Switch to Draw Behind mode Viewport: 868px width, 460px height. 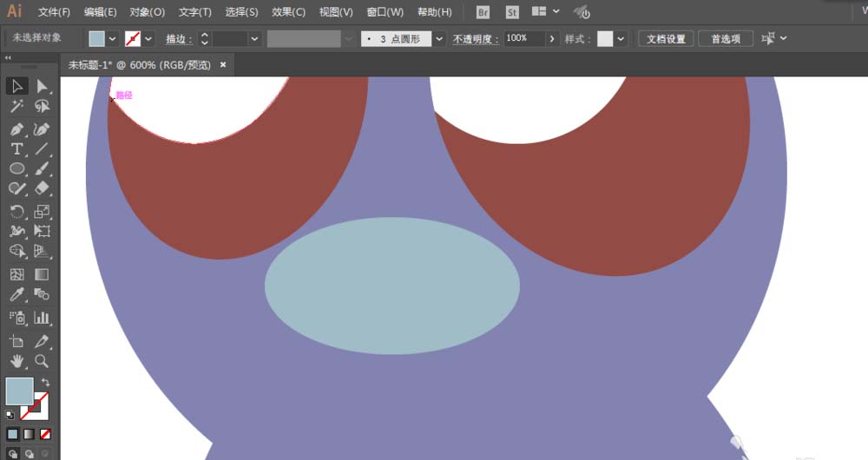pos(29,455)
